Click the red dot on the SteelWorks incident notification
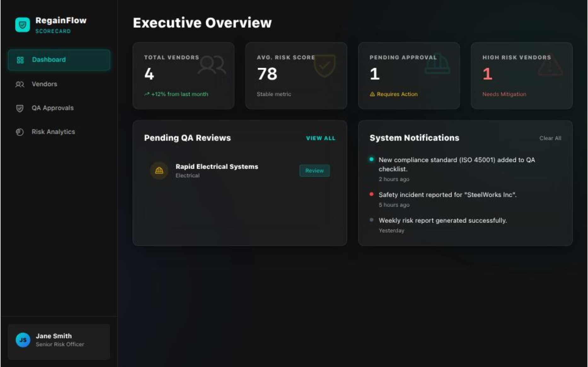The height and width of the screenshot is (367, 588). (372, 195)
